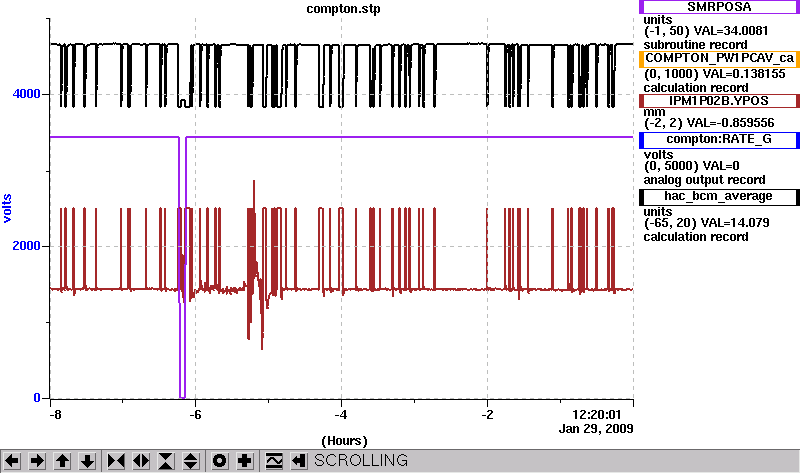The width and height of the screenshot is (800, 473).
Task: Zoom out on time axis (diamond icon)
Action: (141, 461)
